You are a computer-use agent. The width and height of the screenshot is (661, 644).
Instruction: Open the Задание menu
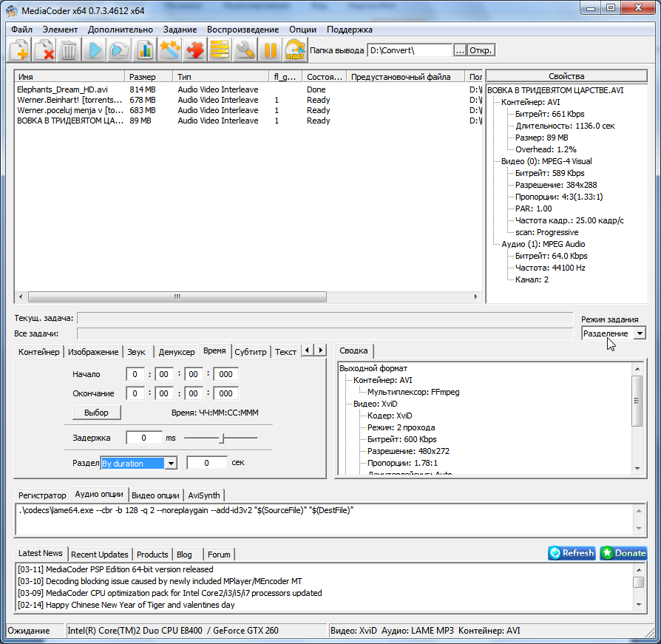tap(180, 30)
